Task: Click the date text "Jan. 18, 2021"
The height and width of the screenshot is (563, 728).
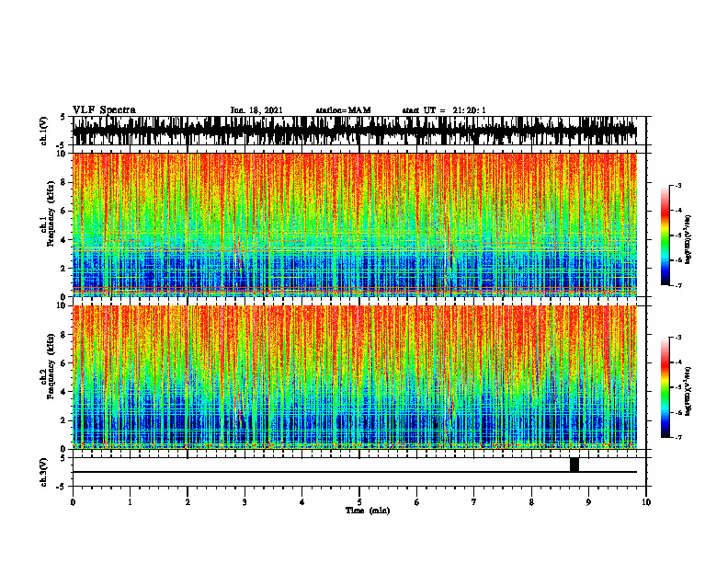Action: click(x=256, y=110)
